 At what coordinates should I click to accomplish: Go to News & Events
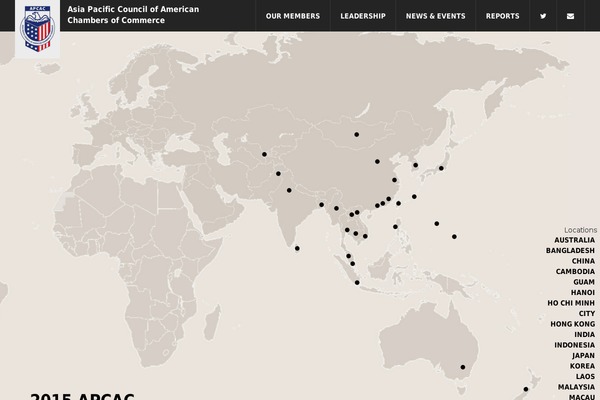point(435,16)
